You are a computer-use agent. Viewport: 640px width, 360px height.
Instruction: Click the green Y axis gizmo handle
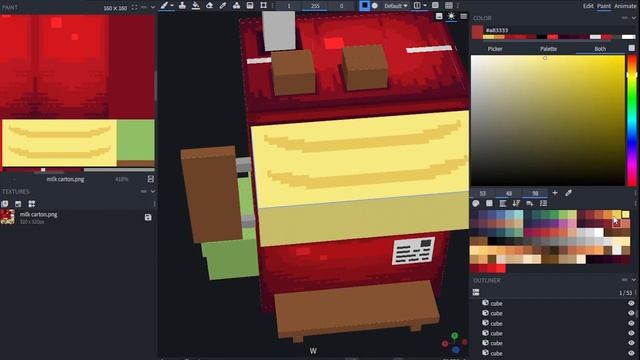[x=455, y=336]
